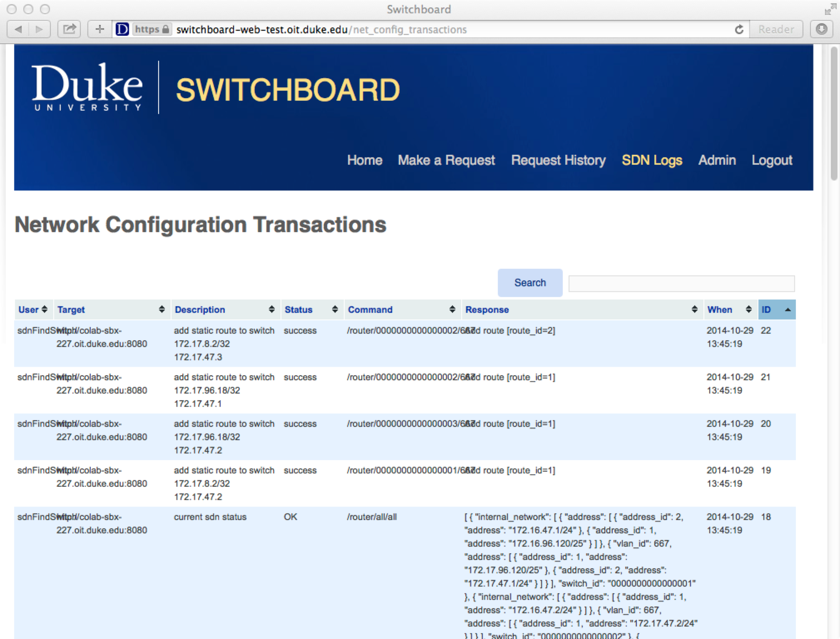Sort table by Status column
Viewport: 840px width, 639px height.
tap(312, 310)
